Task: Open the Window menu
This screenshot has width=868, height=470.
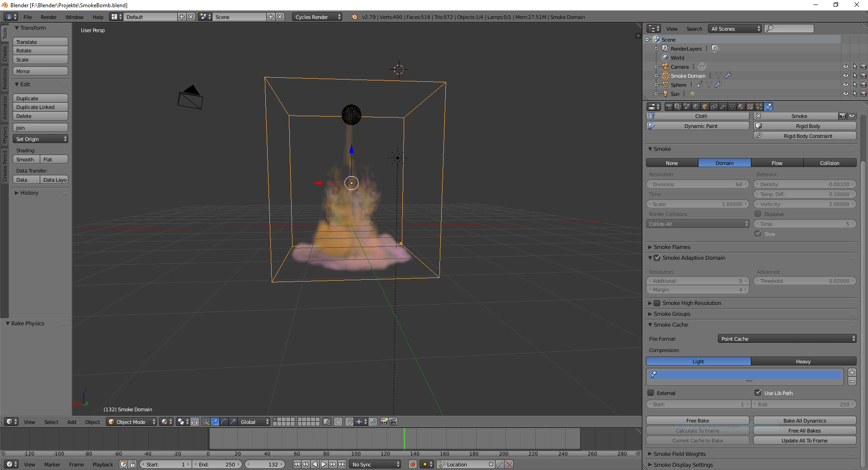Action: click(x=74, y=17)
